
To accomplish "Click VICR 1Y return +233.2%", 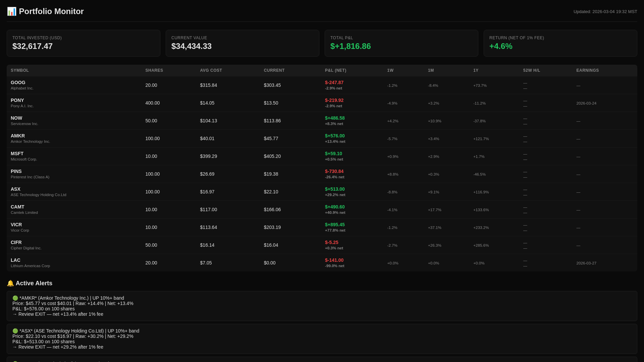I will tap(481, 228).
